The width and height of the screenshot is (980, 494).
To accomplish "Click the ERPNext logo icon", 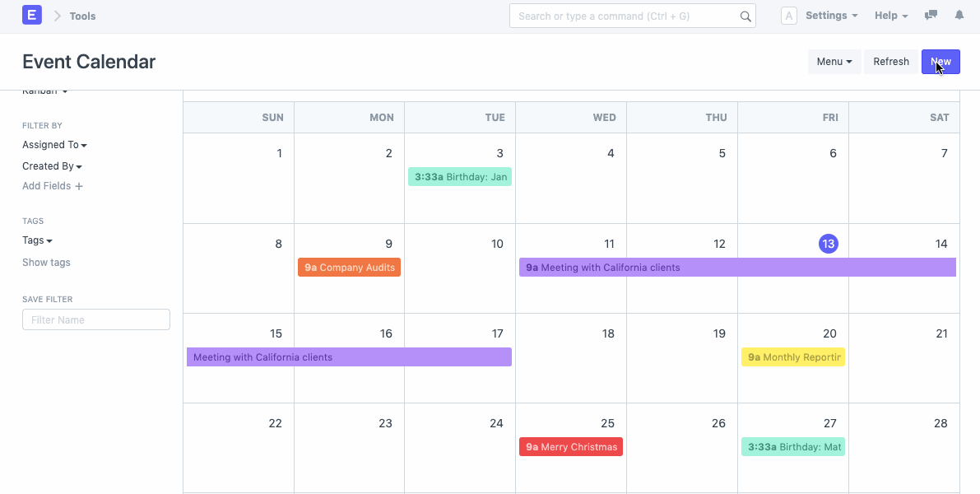I will 31,16.
